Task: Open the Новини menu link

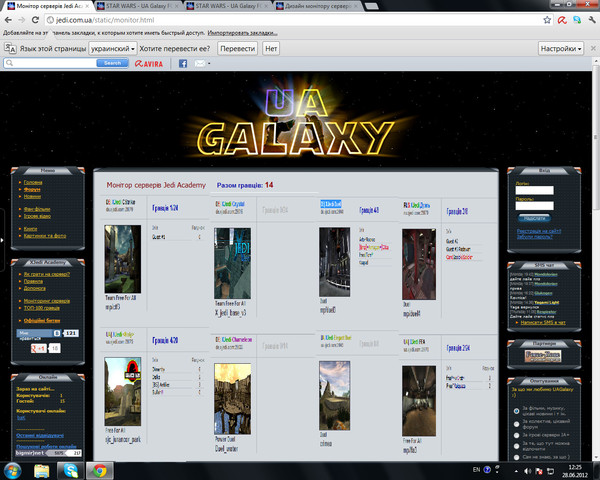Action: 32,196
